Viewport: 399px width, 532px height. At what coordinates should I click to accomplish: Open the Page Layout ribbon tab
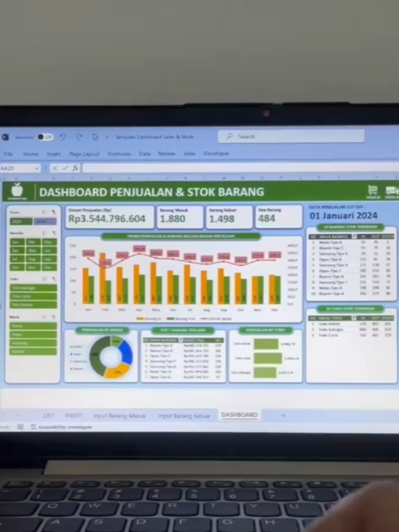click(84, 154)
